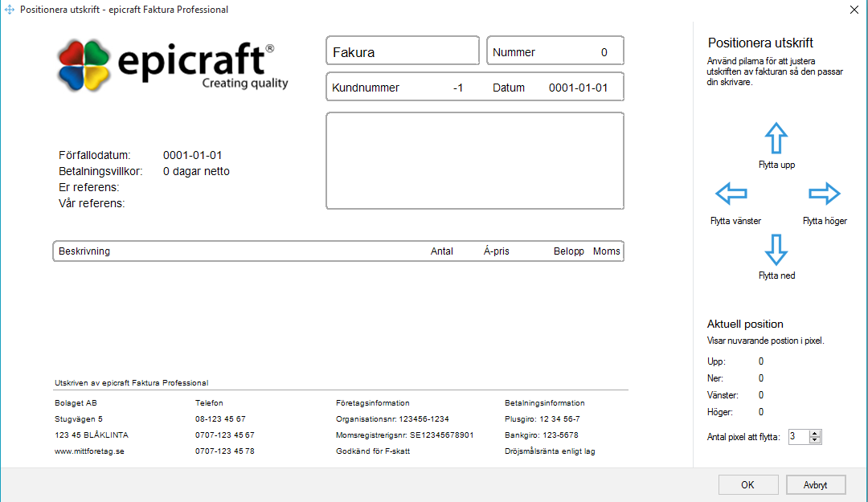Click the Betalningsinformation heading
Screen dimensions: 868x502
pos(545,403)
